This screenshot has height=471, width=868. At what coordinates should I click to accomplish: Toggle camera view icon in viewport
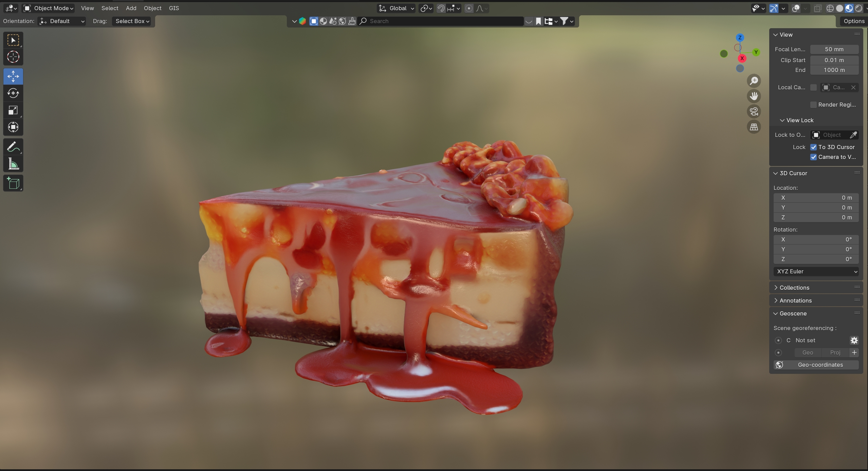pyautogui.click(x=754, y=111)
